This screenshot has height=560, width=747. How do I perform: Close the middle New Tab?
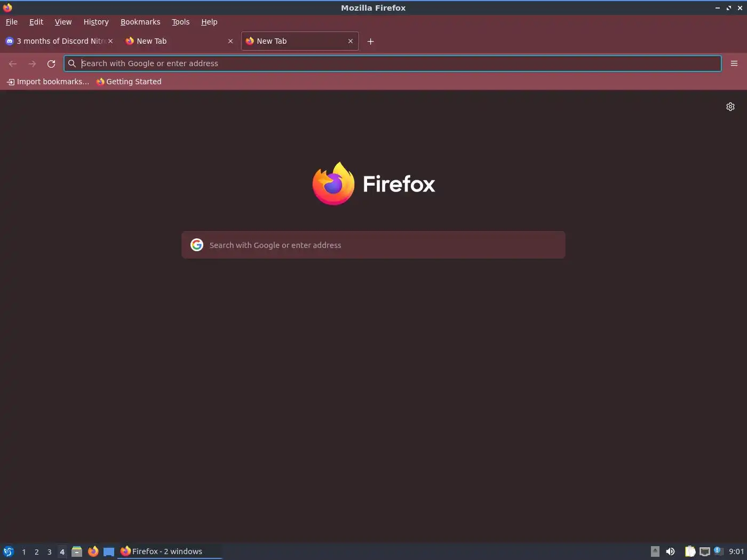pos(231,41)
